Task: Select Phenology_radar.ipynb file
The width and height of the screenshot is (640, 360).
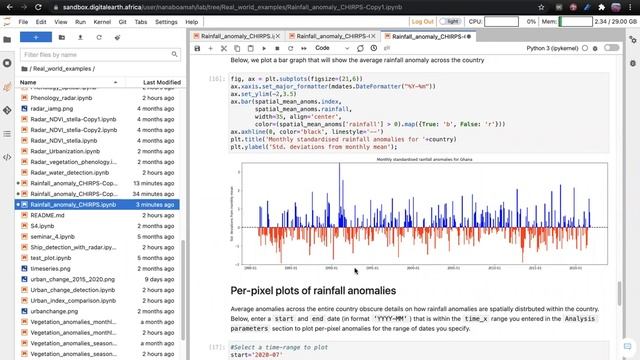Action: click(97, 98)
